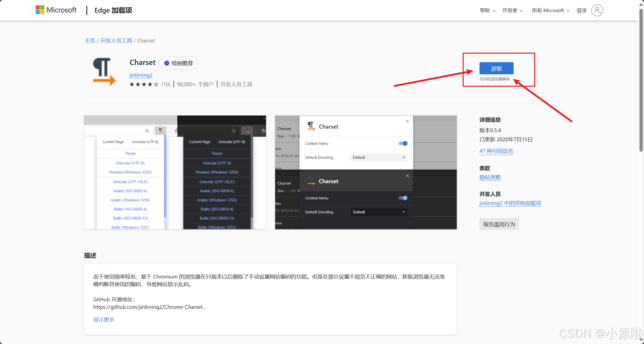
Task: Click 显示更多 to expand description
Action: point(104,320)
